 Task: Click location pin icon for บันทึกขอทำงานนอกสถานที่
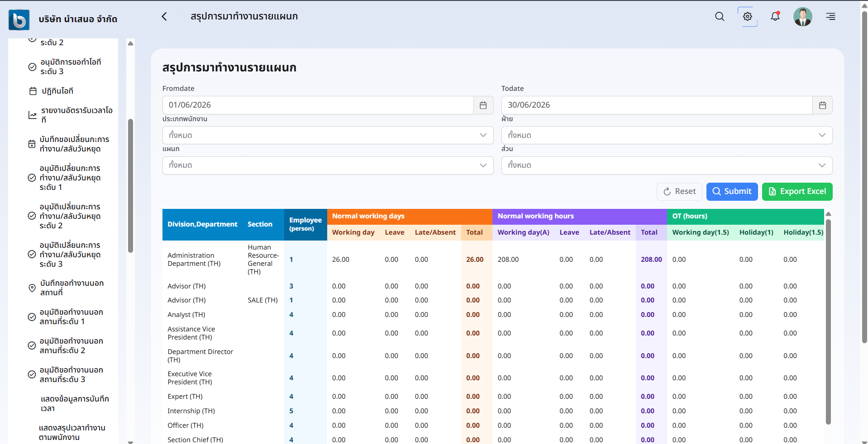(32, 288)
